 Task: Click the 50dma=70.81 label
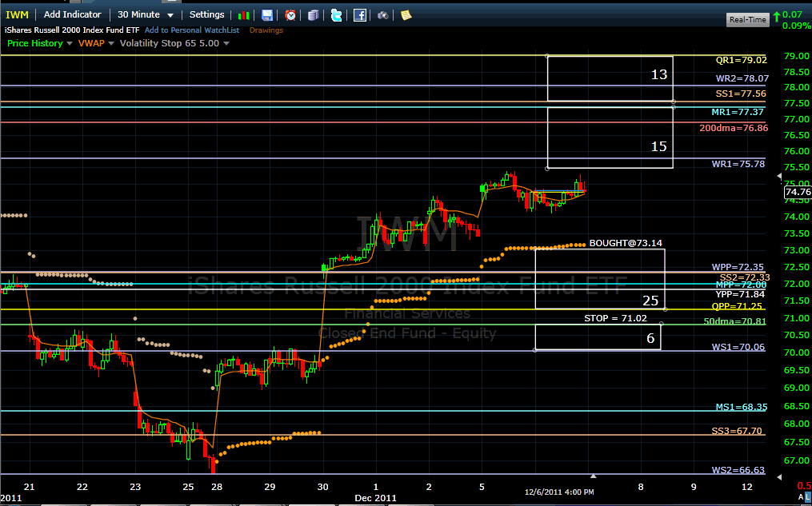coord(734,321)
